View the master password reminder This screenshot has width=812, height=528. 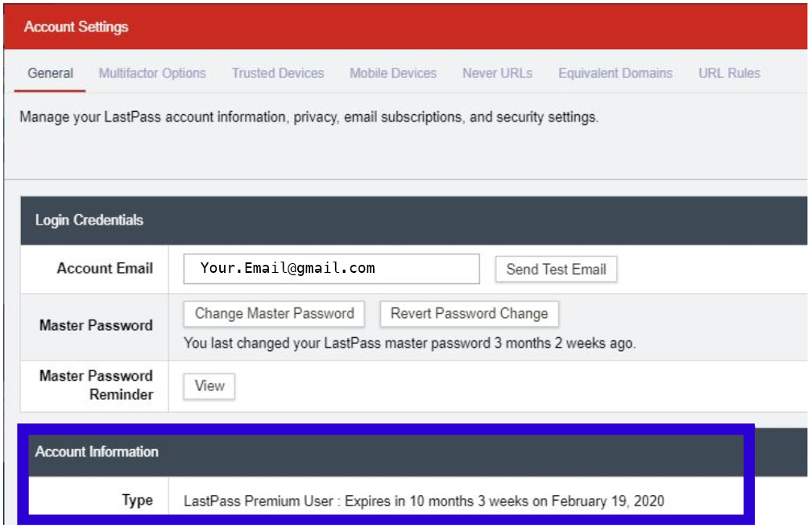[x=209, y=386]
